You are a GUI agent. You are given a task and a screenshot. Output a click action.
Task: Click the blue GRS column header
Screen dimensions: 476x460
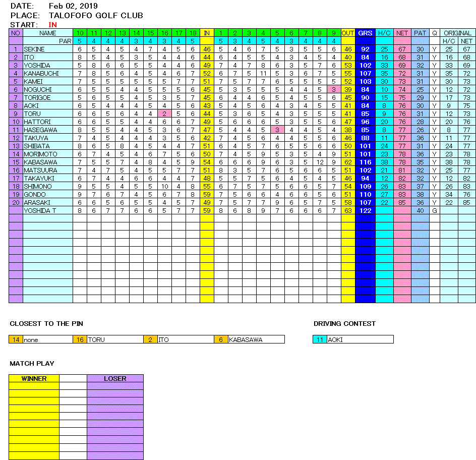365,33
